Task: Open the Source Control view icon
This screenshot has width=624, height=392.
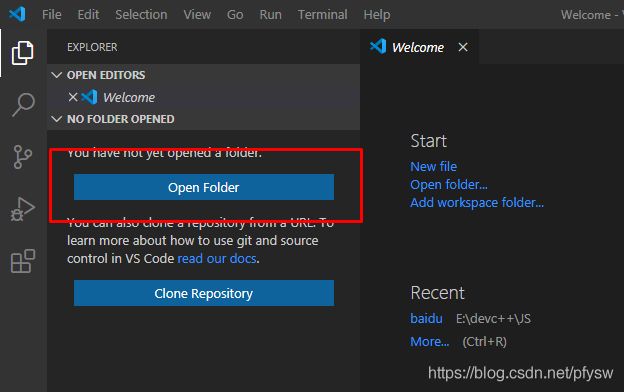Action: 22,157
